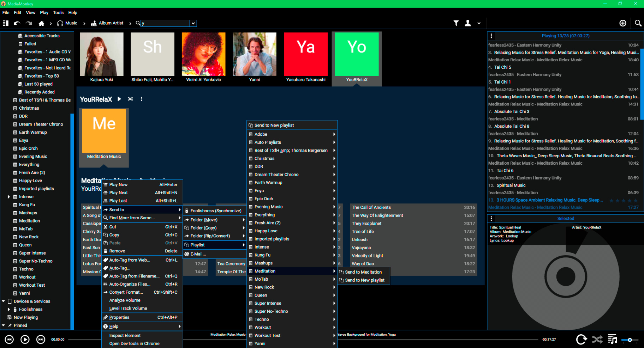Screen dimensions: 644x348
Task: Play the YouRRelaX artist tracks
Action: (119, 99)
